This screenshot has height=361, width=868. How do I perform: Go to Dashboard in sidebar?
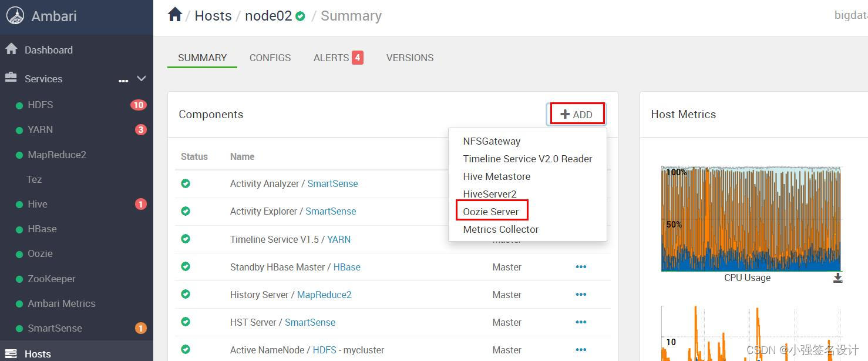coord(49,50)
